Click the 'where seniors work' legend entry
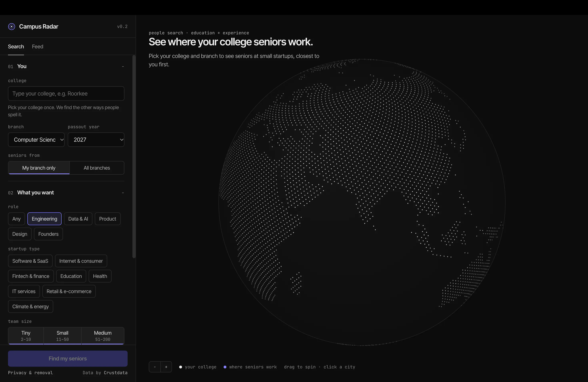Screen dimensions: 588x382 250,367
